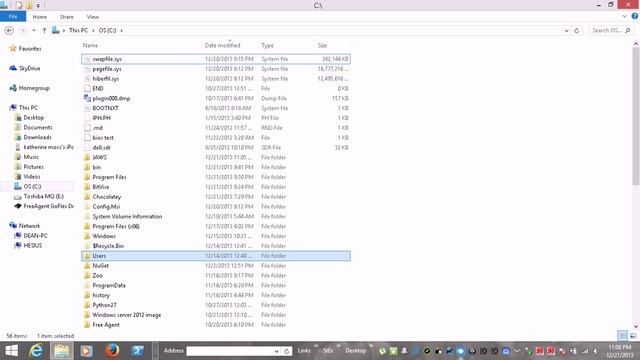Open Quick Access Toolbar customize dropdown
This screenshot has height=360, width=640.
pos(38,5)
